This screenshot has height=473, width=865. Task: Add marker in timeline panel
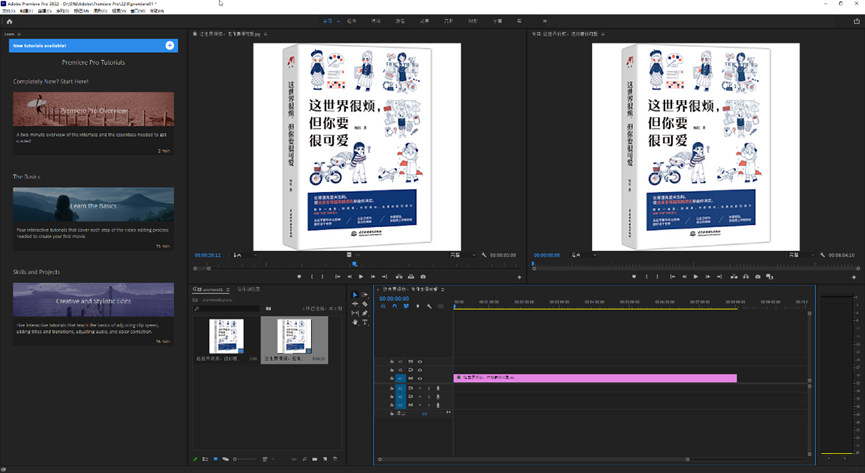418,306
